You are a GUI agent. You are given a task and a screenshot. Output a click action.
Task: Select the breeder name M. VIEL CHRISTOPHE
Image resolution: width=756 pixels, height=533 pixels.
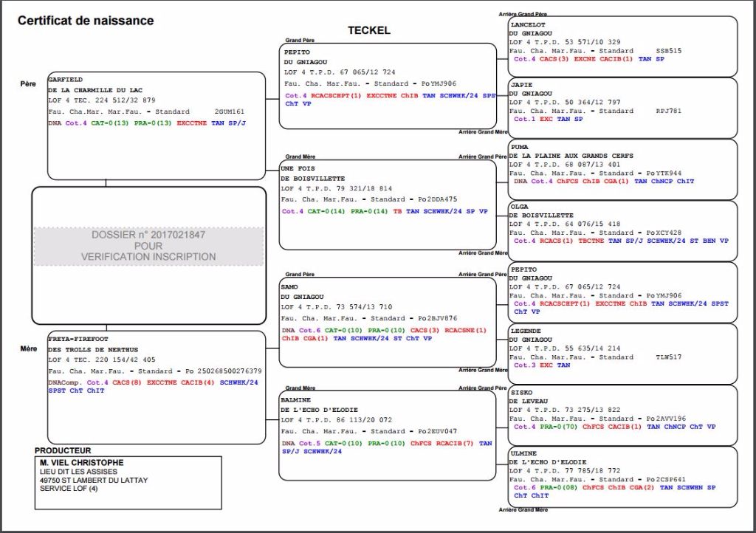(82, 463)
